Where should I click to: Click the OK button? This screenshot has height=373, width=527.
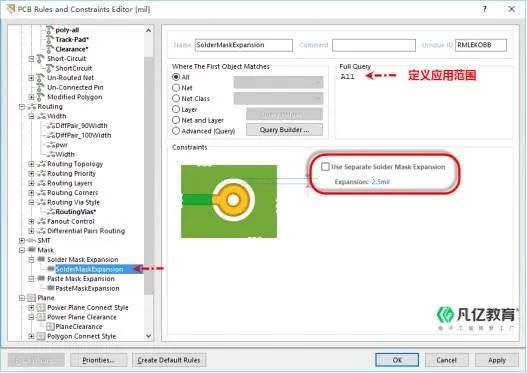point(397,360)
